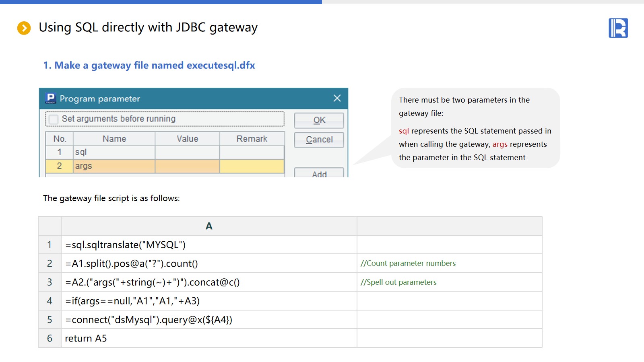This screenshot has width=644, height=362.
Task: Click column A header in script grid
Action: click(x=208, y=226)
